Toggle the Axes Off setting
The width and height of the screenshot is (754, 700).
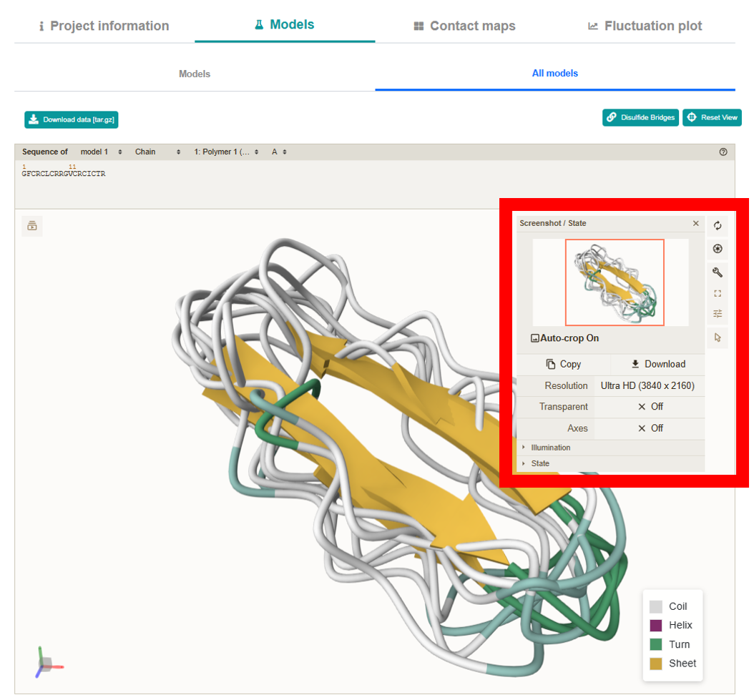(650, 428)
